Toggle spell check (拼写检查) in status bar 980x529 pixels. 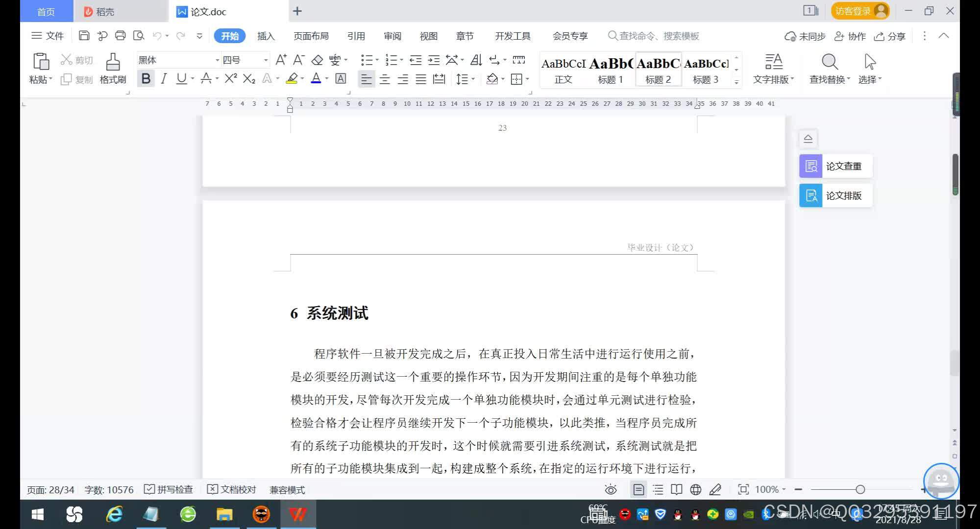(169, 489)
